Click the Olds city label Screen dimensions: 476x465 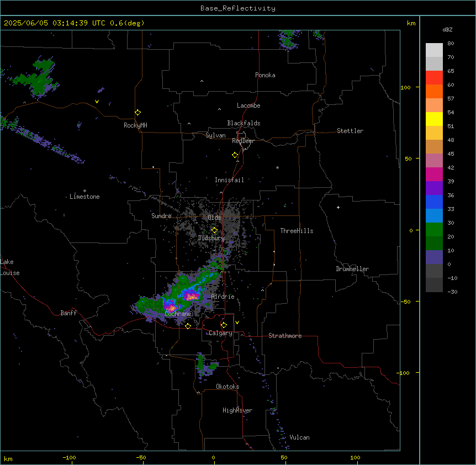tap(214, 218)
